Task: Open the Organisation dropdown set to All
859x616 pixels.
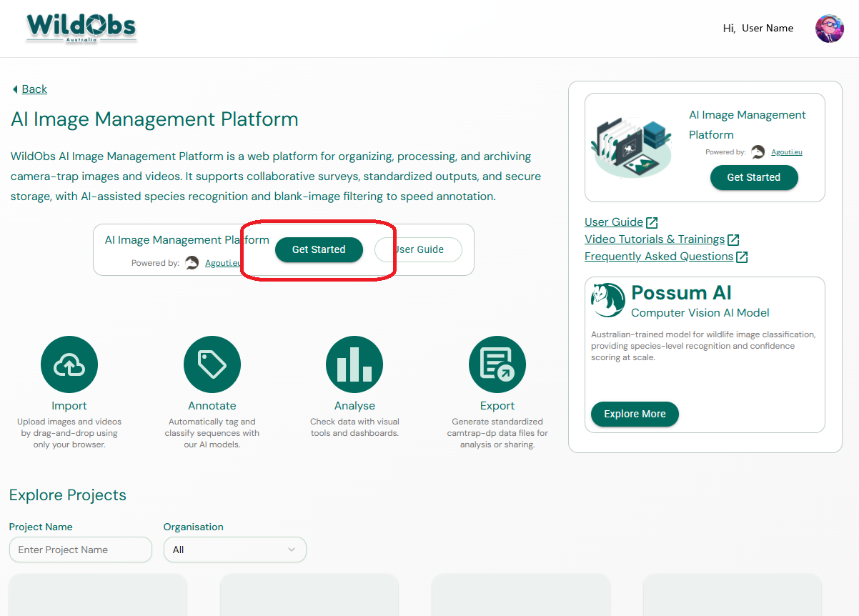Action: 235,550
